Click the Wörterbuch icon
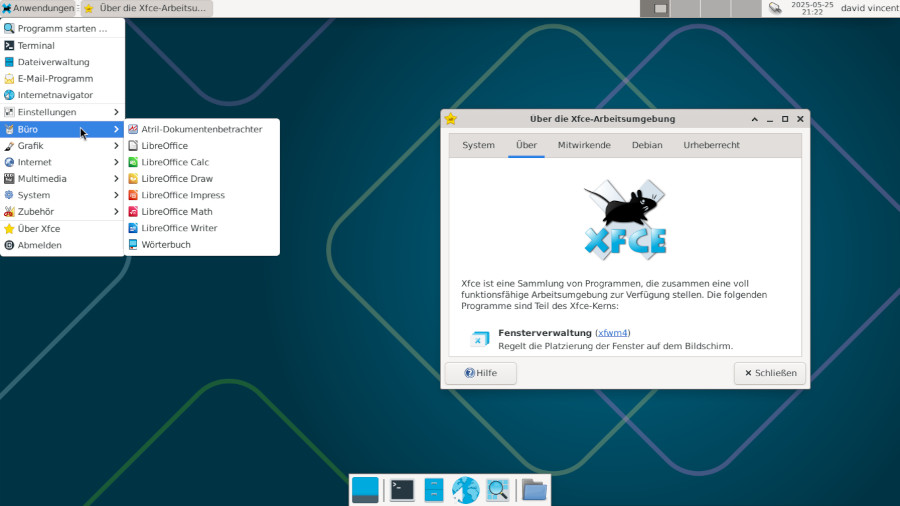Screen dimensions: 900x506 point(133,244)
